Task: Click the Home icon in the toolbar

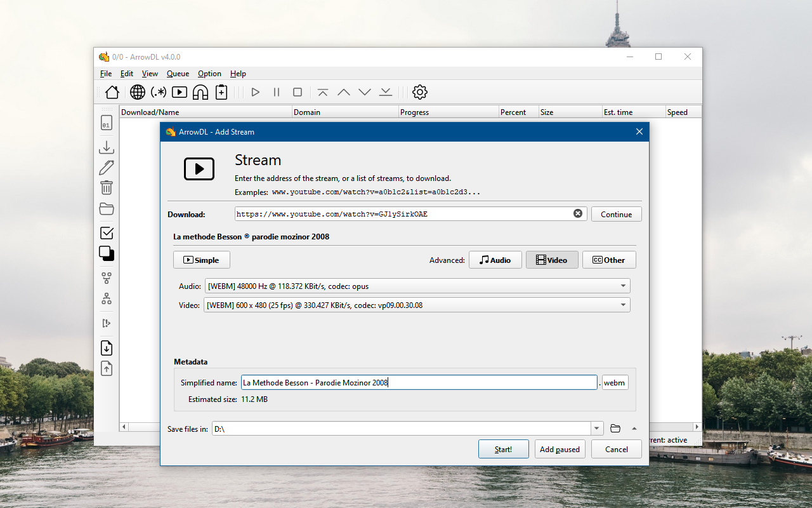Action: (x=112, y=92)
